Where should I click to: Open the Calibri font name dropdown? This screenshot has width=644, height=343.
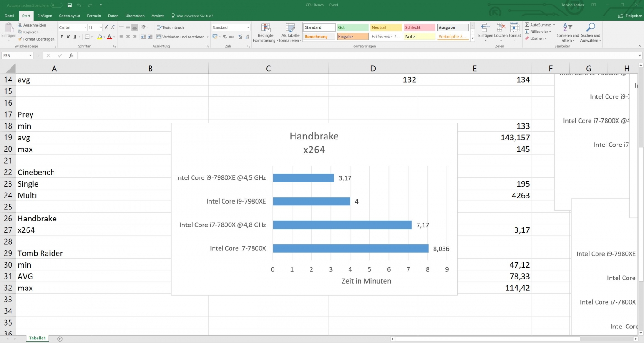pos(86,27)
